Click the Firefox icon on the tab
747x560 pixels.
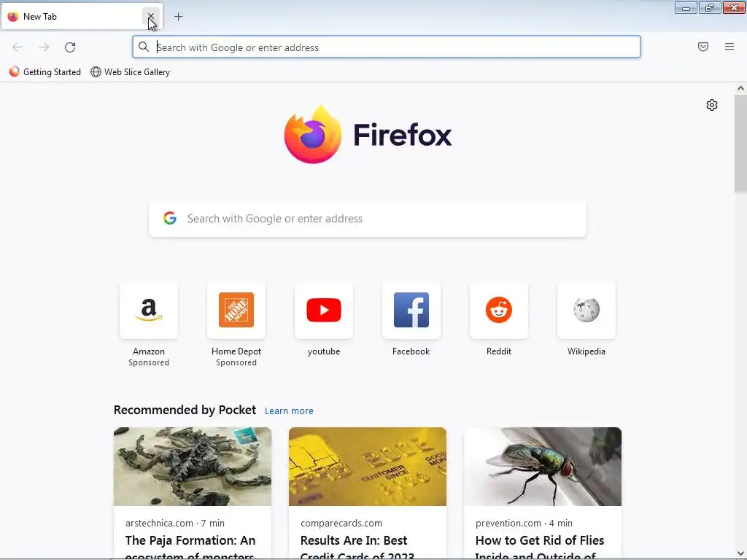[x=13, y=17]
